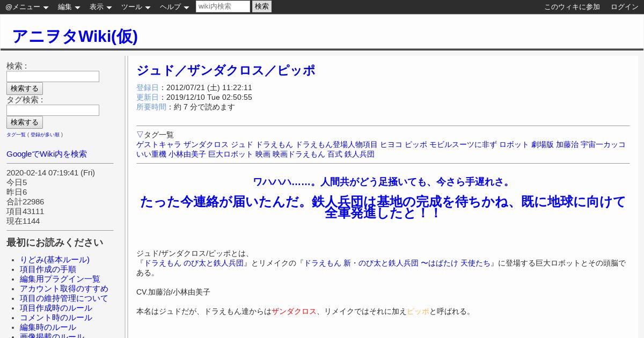The height and width of the screenshot is (338, 644).
Task: Focus the sidebar 検索 input field
Action: pos(53,76)
